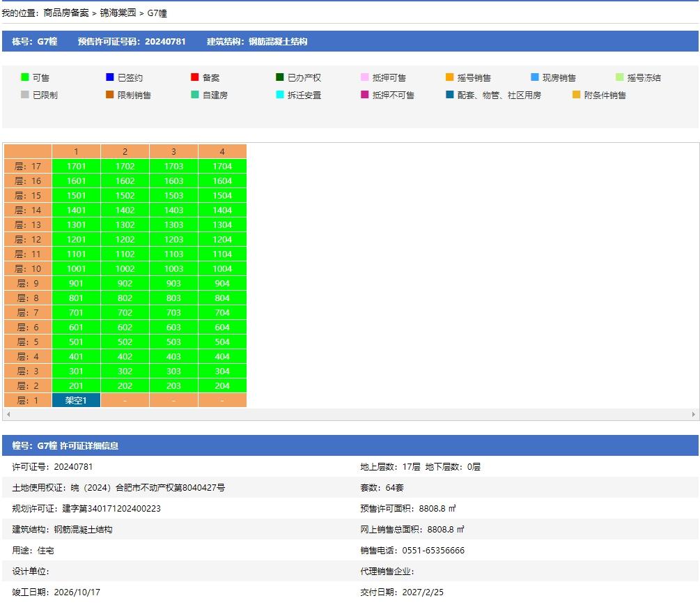The image size is (700, 605).
Task: Open unit 703
Action: [173, 313]
